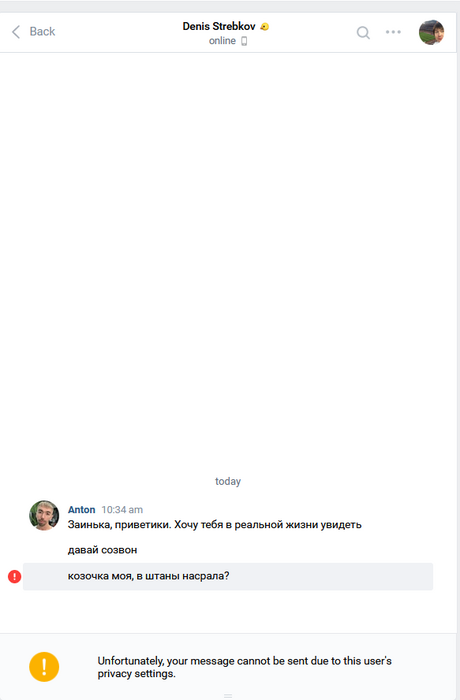The width and height of the screenshot is (460, 700).
Task: Grab the resize handle below the notice
Action: tap(228, 696)
